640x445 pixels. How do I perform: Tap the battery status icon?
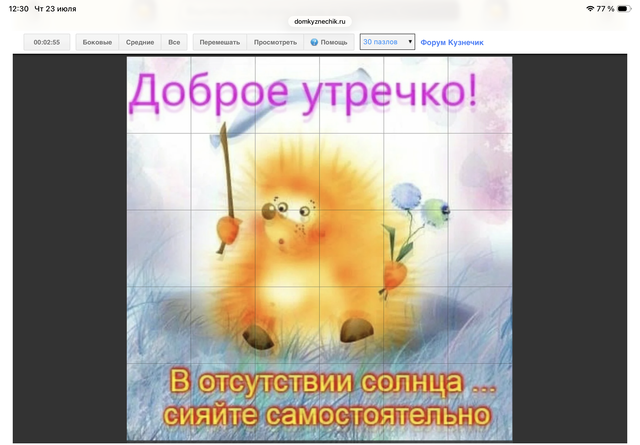[624, 9]
